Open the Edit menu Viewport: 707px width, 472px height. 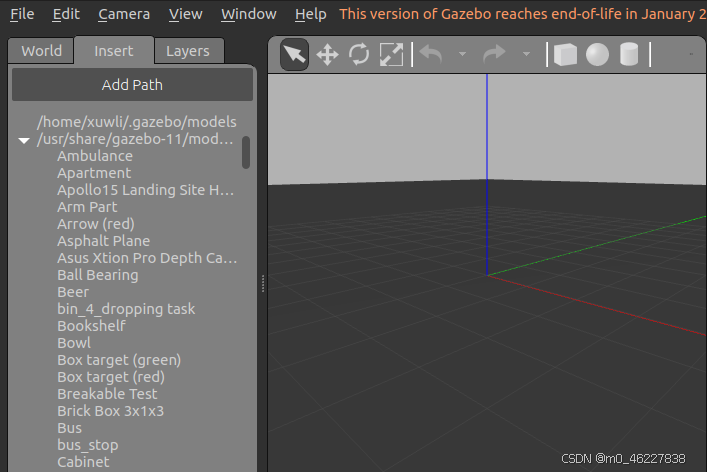(66, 14)
